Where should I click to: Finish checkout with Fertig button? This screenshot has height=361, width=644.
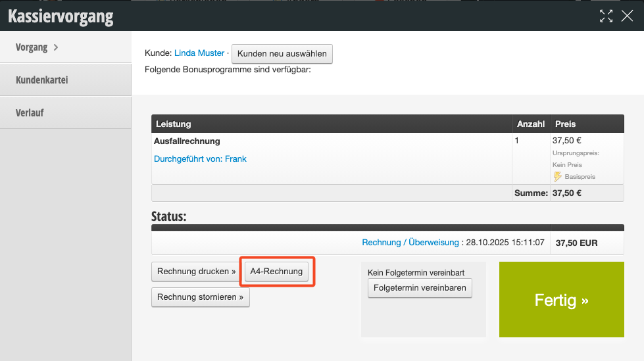pyautogui.click(x=561, y=300)
